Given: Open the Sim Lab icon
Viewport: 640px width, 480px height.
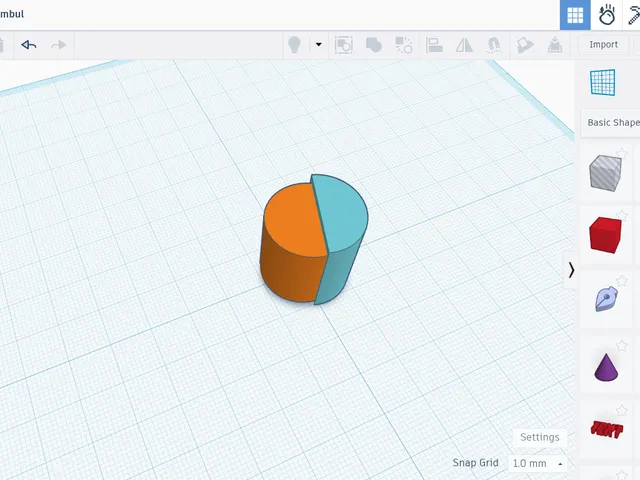Looking at the screenshot, I should 607,15.
